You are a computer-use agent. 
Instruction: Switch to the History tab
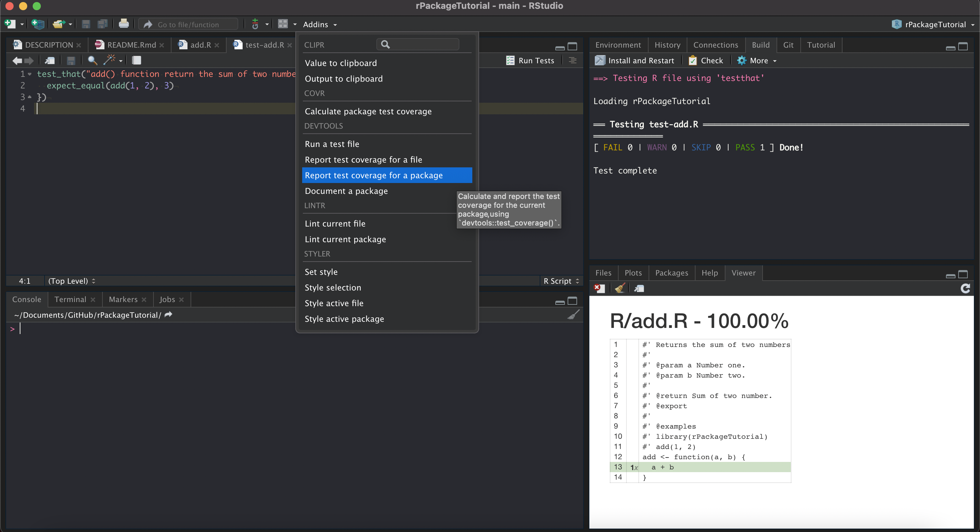click(x=667, y=45)
